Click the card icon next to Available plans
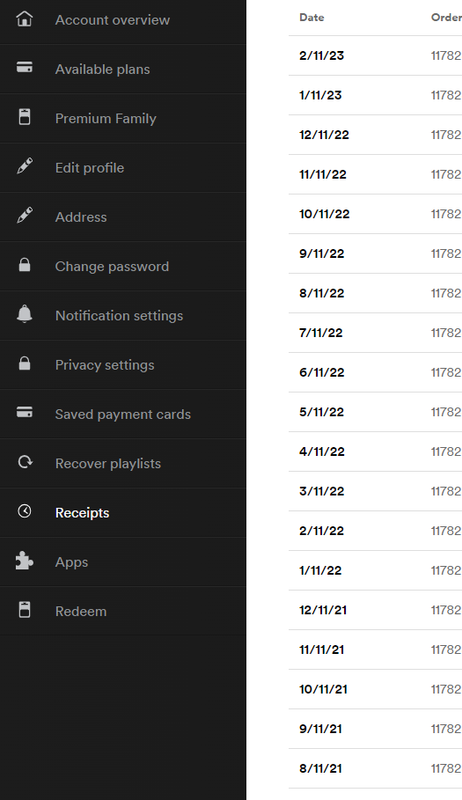 [x=24, y=67]
